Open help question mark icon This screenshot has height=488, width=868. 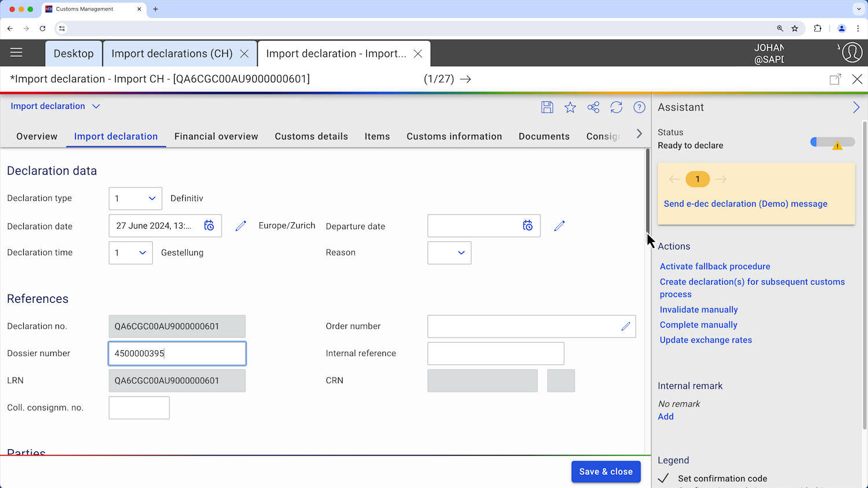(x=639, y=107)
